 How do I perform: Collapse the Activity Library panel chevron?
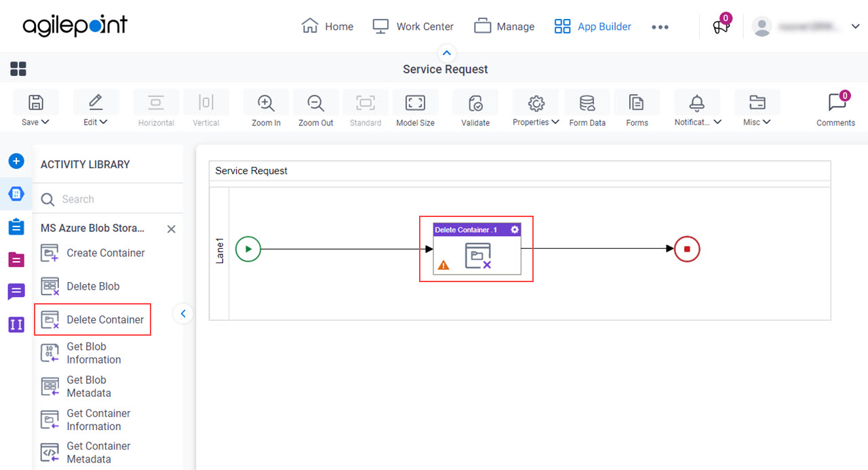point(183,313)
